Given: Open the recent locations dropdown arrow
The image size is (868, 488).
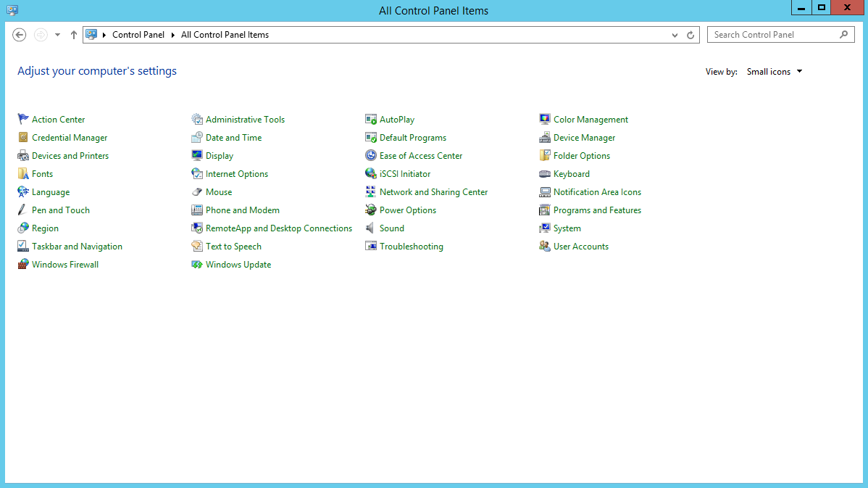Looking at the screenshot, I should 57,35.
